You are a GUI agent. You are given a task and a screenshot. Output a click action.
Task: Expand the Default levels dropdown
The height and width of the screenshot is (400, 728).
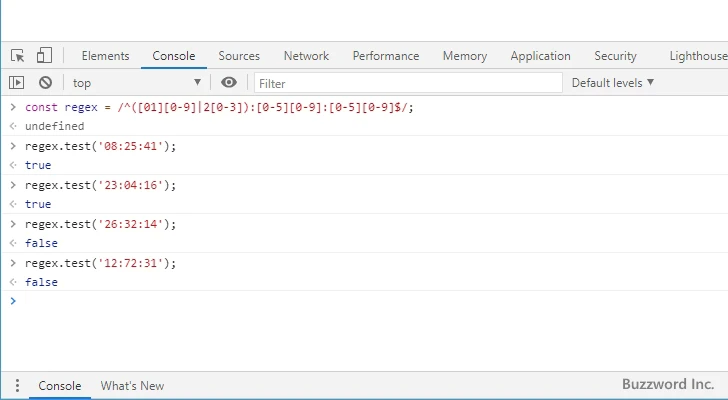coord(612,83)
